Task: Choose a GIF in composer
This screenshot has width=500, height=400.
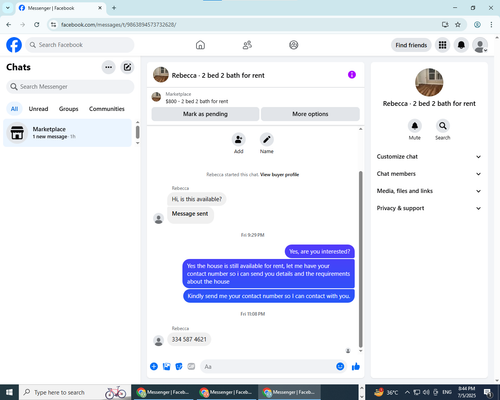Action: tap(191, 367)
